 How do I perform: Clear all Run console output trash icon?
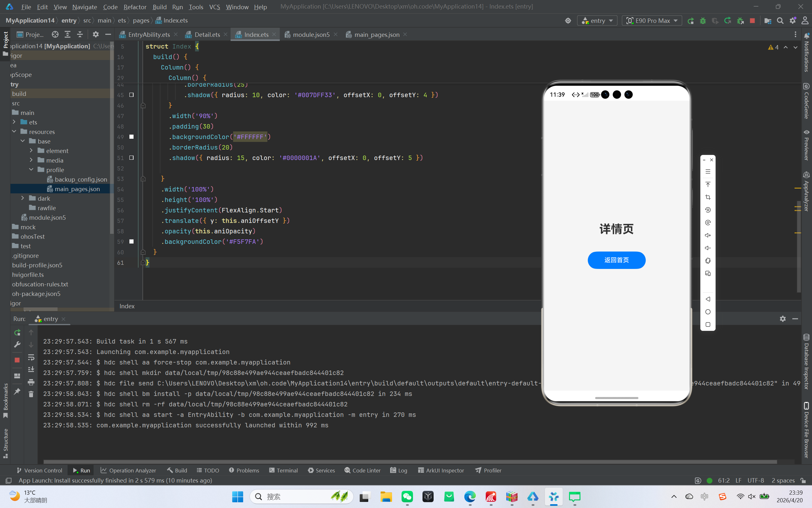tap(31, 394)
